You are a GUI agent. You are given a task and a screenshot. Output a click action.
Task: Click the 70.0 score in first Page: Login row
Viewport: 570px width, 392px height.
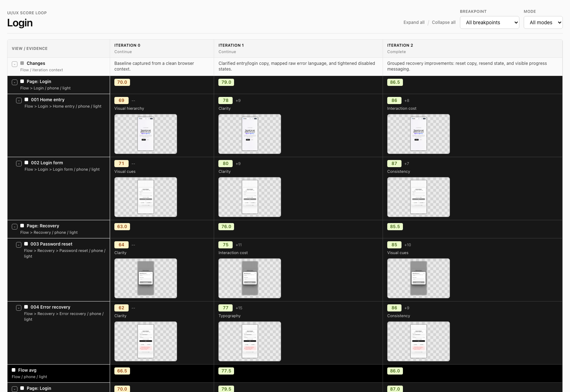coord(122,82)
